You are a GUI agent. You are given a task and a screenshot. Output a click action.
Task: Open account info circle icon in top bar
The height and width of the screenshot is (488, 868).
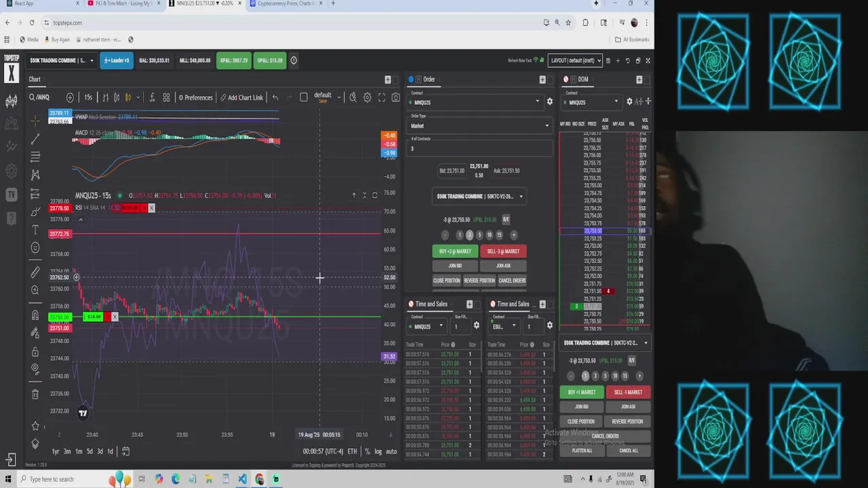294,60
